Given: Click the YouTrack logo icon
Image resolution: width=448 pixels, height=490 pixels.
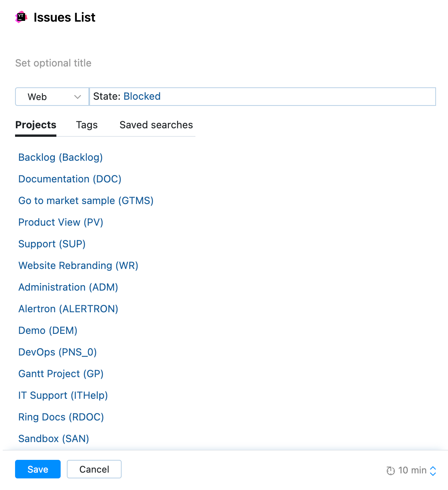Looking at the screenshot, I should pyautogui.click(x=21, y=17).
